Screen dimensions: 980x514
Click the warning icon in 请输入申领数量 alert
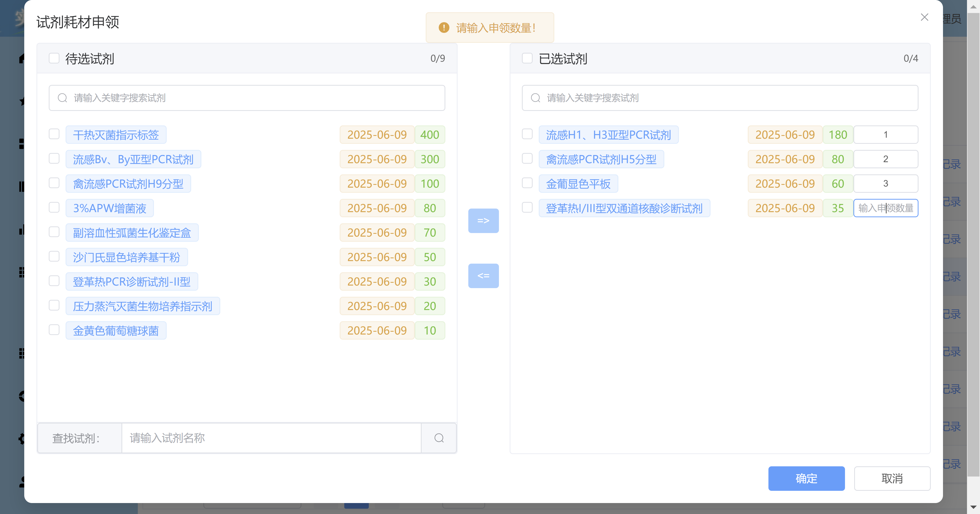[x=444, y=28]
